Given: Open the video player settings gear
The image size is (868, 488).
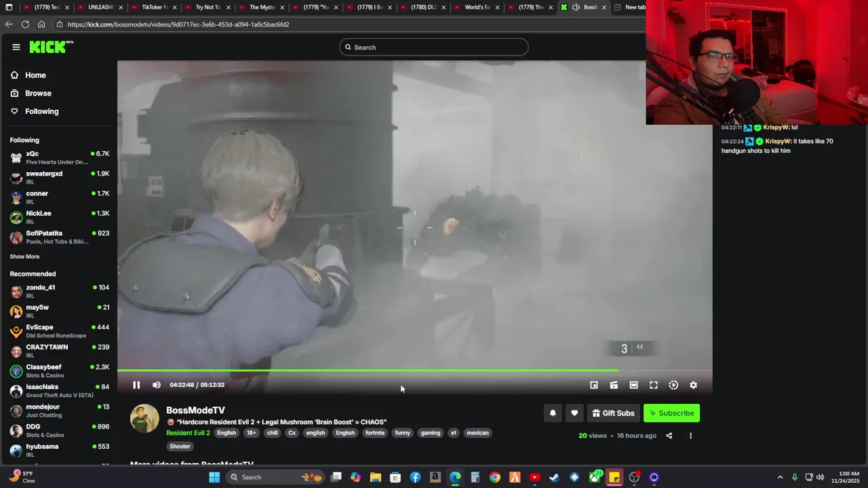Looking at the screenshot, I should point(693,385).
